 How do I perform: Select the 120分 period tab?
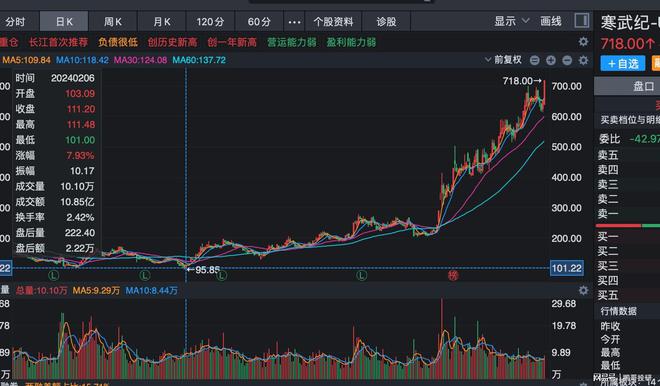click(210, 21)
